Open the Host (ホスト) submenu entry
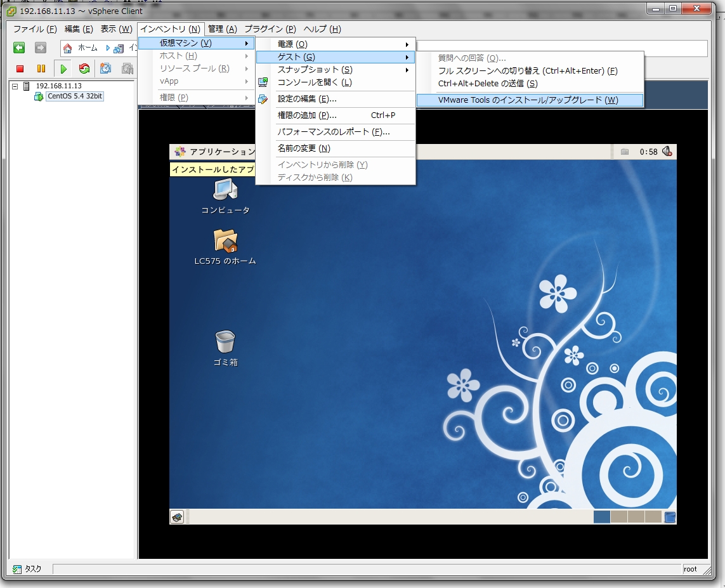725x588 pixels. [196, 56]
